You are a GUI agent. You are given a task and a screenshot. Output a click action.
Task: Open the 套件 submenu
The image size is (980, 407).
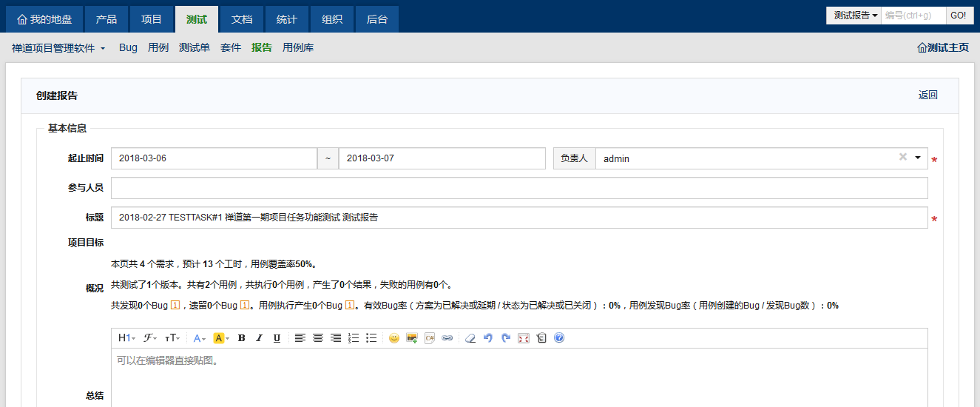coord(231,47)
